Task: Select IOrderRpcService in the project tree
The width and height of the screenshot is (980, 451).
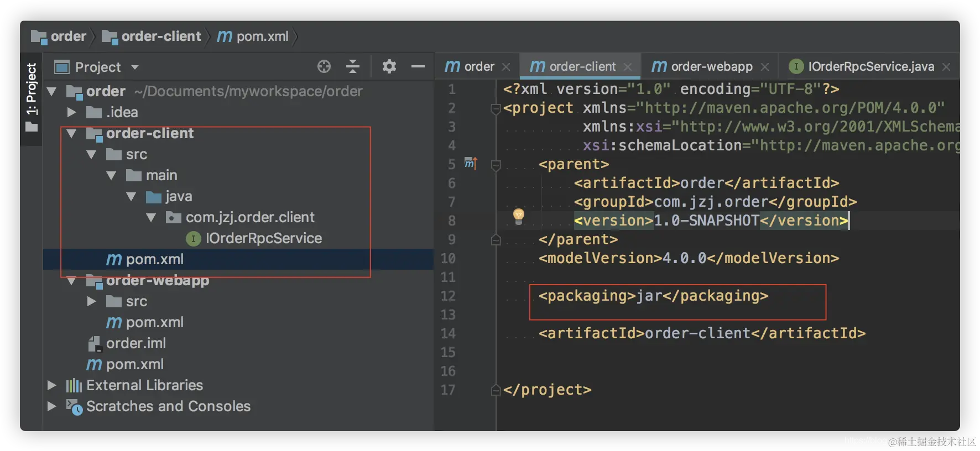Action: (263, 238)
